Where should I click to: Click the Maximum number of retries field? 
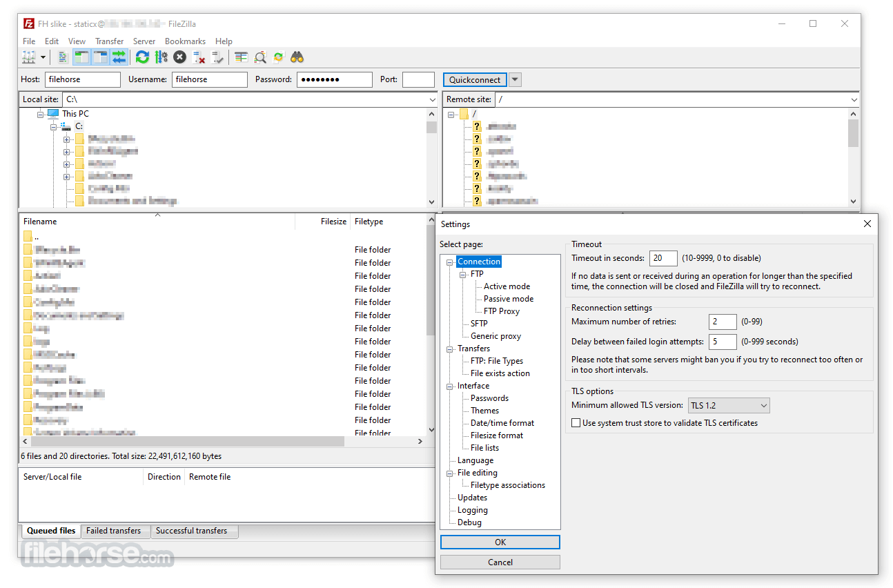[x=723, y=322]
